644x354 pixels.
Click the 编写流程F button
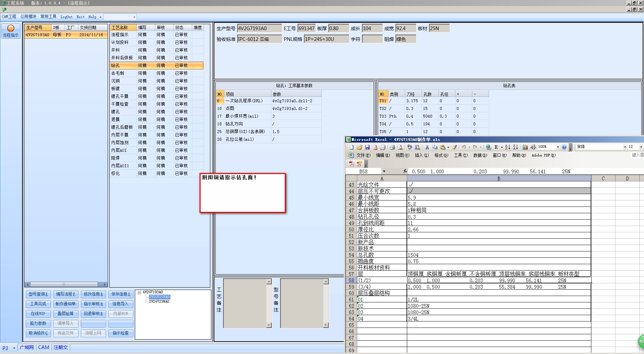point(66,294)
